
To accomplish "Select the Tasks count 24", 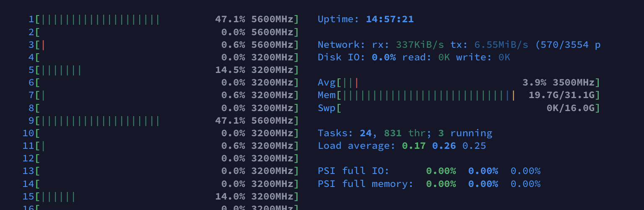I will 366,133.
